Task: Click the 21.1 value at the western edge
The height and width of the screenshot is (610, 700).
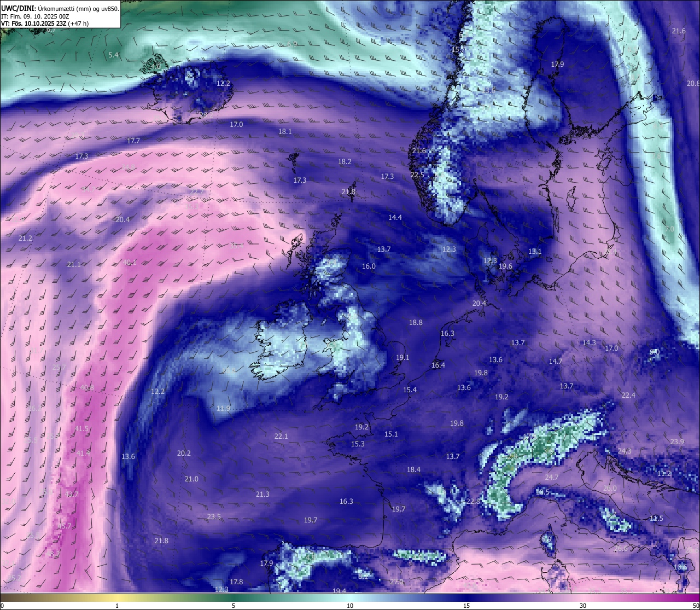Action: click(x=74, y=264)
